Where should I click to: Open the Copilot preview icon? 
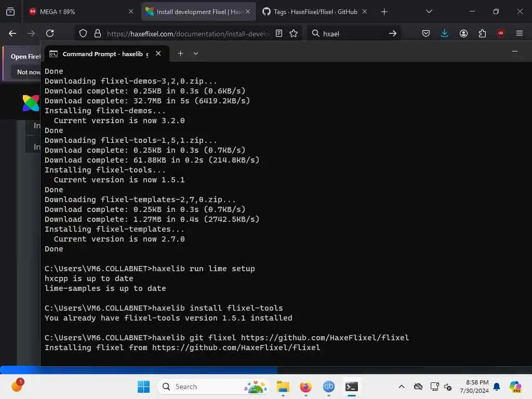[515, 387]
